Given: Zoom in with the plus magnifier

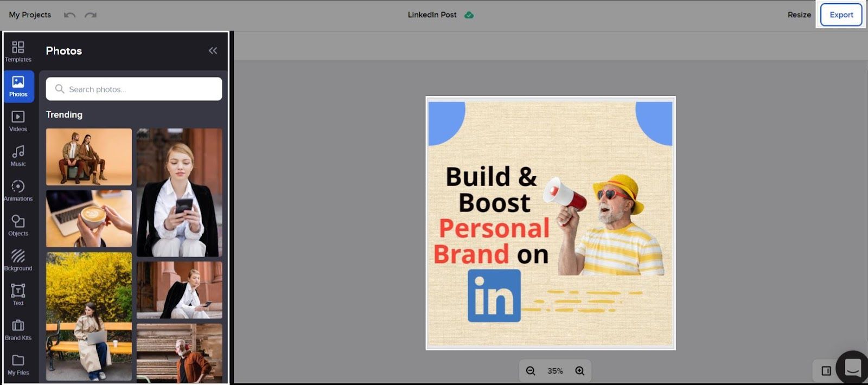Looking at the screenshot, I should click(x=579, y=371).
